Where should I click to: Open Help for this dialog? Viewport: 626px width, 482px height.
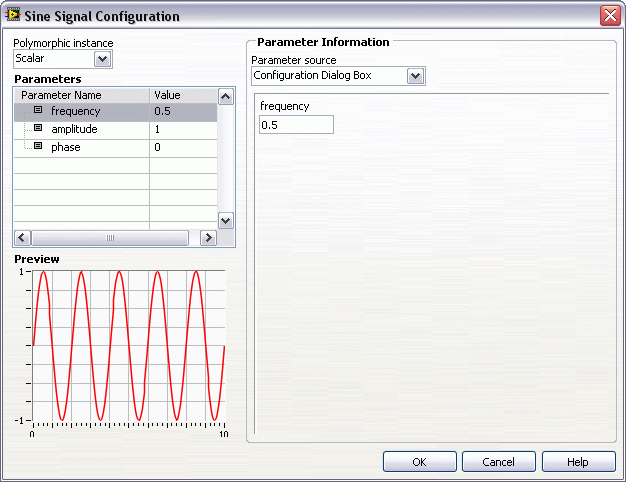click(x=578, y=462)
